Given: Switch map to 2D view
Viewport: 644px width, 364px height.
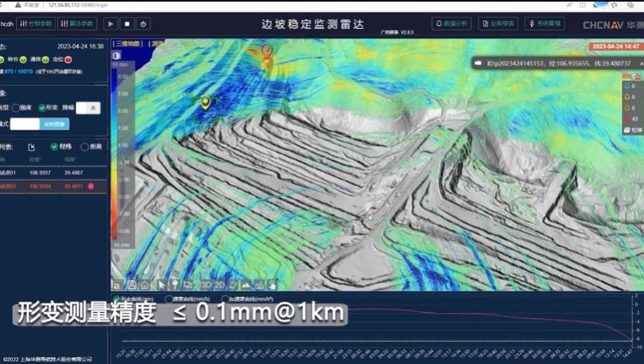Looking at the screenshot, I should coord(219,284).
